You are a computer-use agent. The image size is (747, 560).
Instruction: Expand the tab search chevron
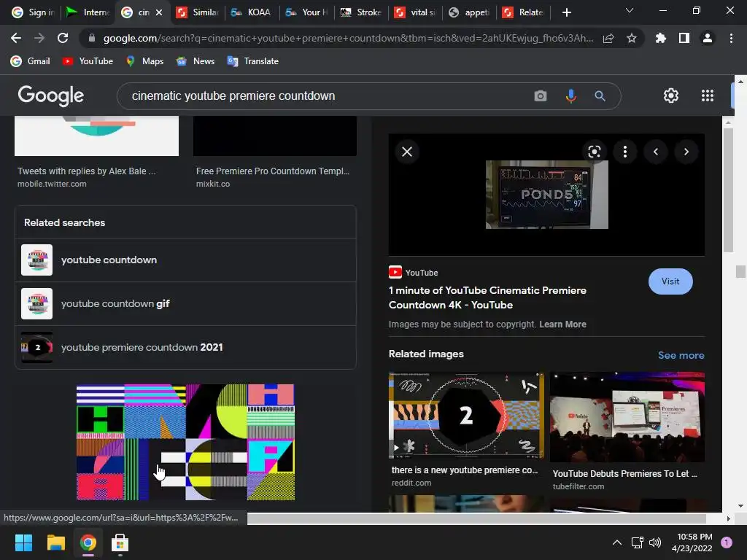[630, 10]
